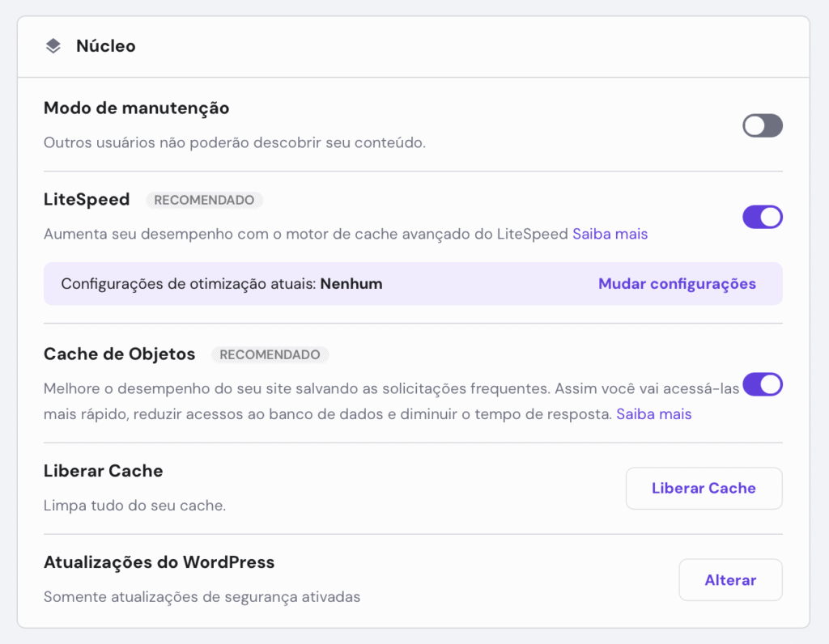Click Nenhum in the optimization settings banner
The height and width of the screenshot is (644, 829).
351,284
